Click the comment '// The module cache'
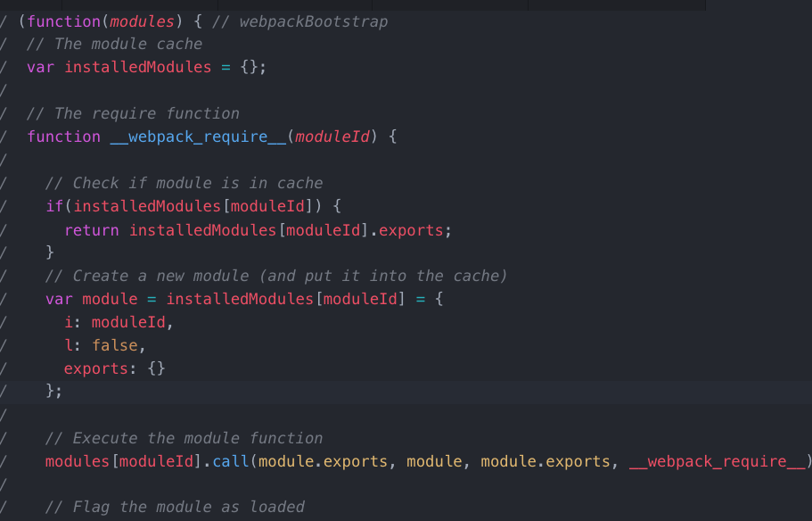This screenshot has height=521, width=812. pos(114,44)
